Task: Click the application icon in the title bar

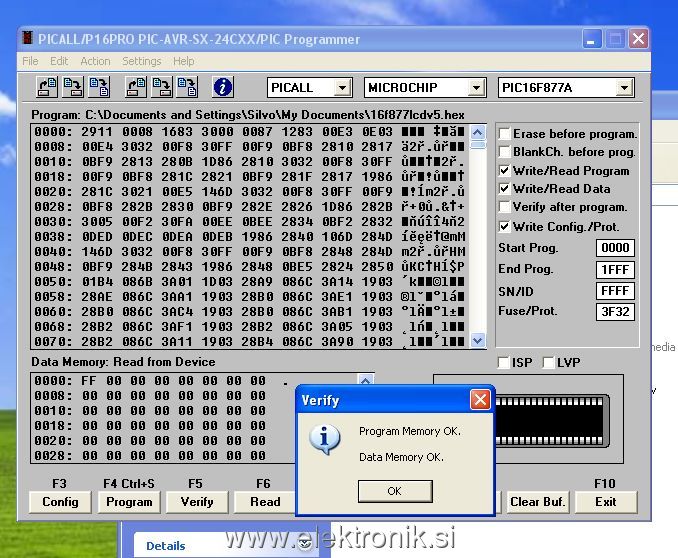Action: (27, 38)
